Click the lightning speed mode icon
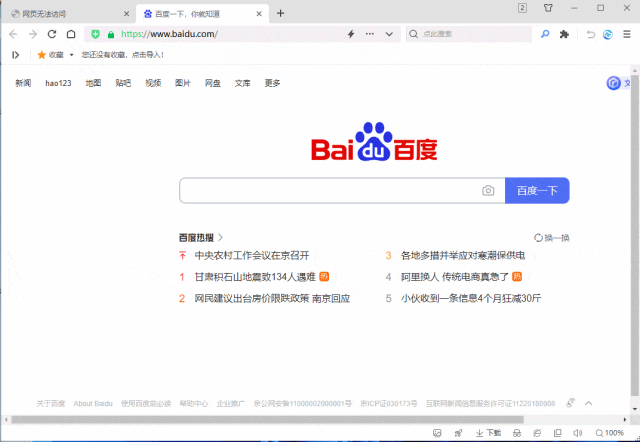The image size is (640, 442). [x=351, y=34]
